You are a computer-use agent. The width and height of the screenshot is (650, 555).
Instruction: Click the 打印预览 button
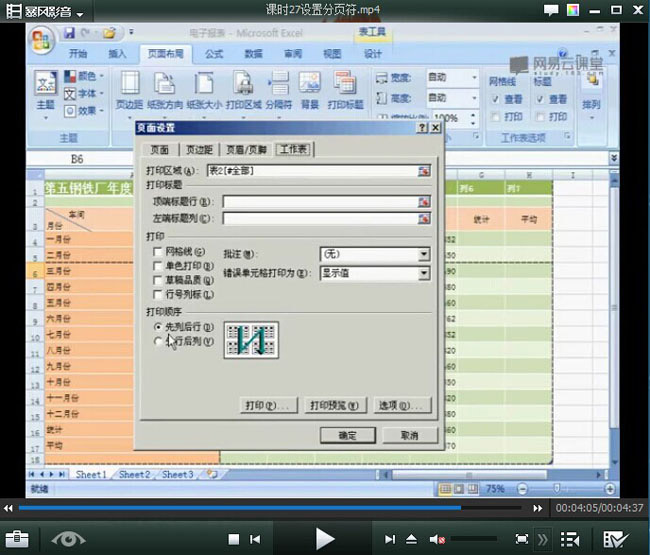(335, 405)
